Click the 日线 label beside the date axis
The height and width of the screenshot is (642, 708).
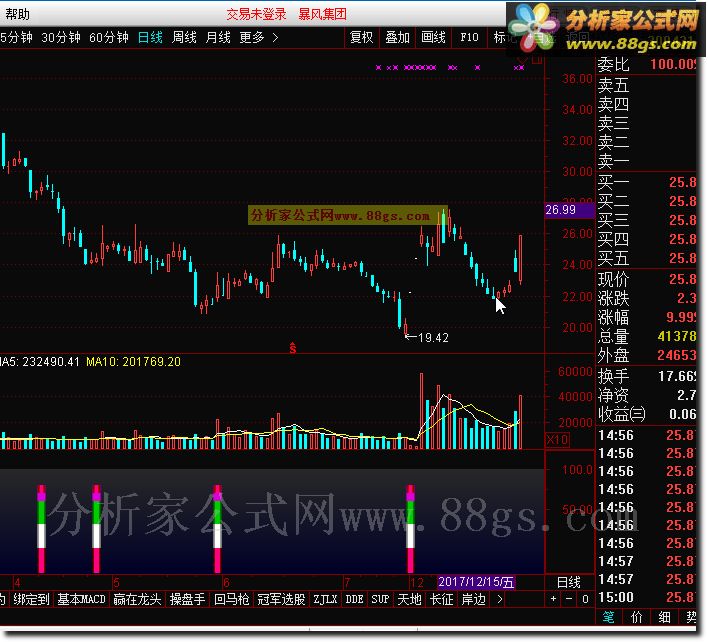[568, 582]
